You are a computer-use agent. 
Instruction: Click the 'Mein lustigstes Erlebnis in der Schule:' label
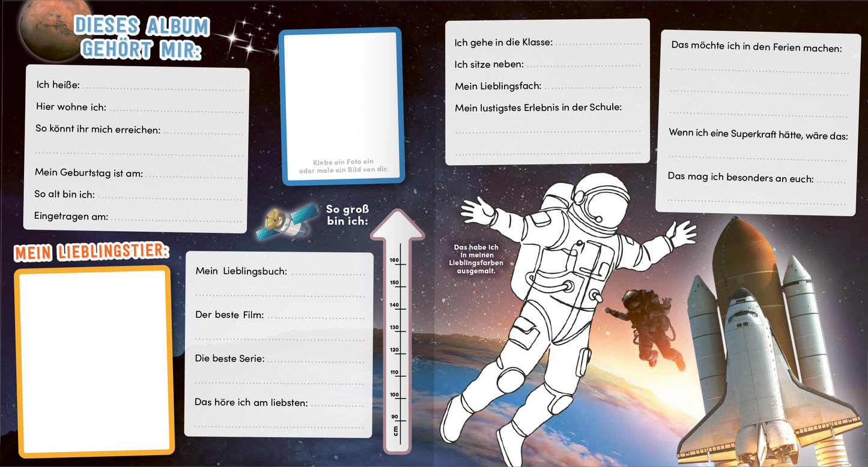click(x=538, y=107)
